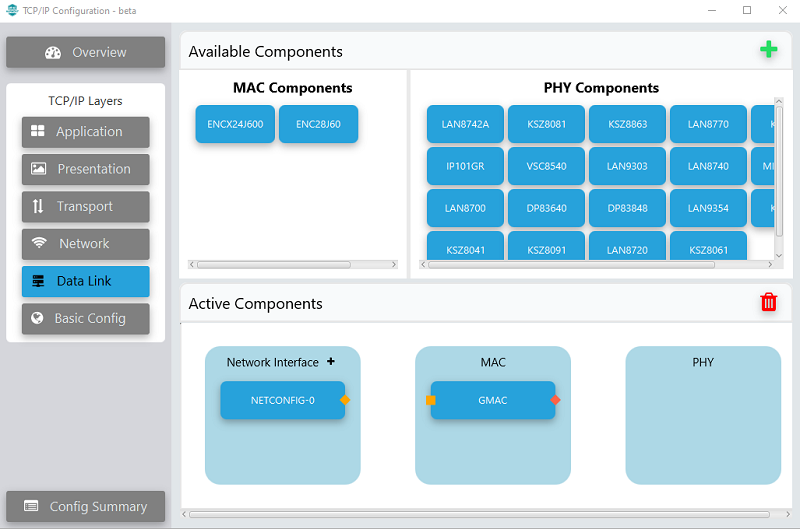Select the LAN9303 PHY component

[628, 166]
